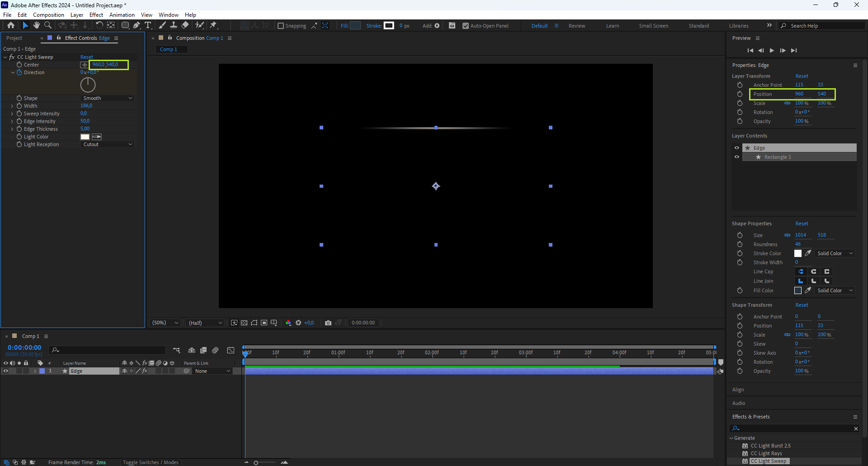Expand the Width property in Effect Controls
Screen dimensions: 868x466
click(12, 106)
